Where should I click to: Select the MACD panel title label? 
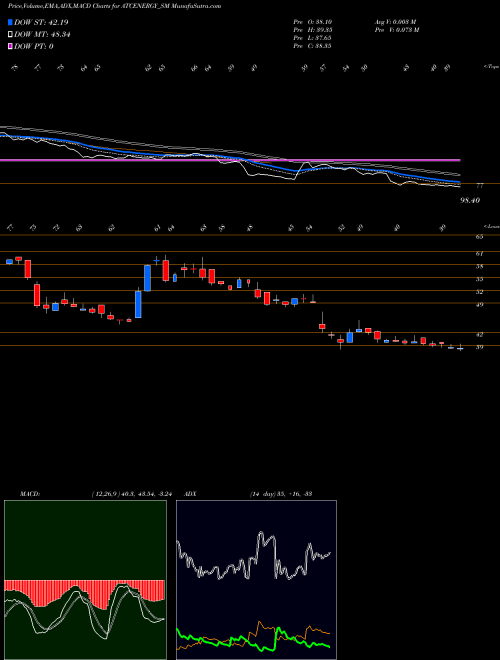[29, 493]
